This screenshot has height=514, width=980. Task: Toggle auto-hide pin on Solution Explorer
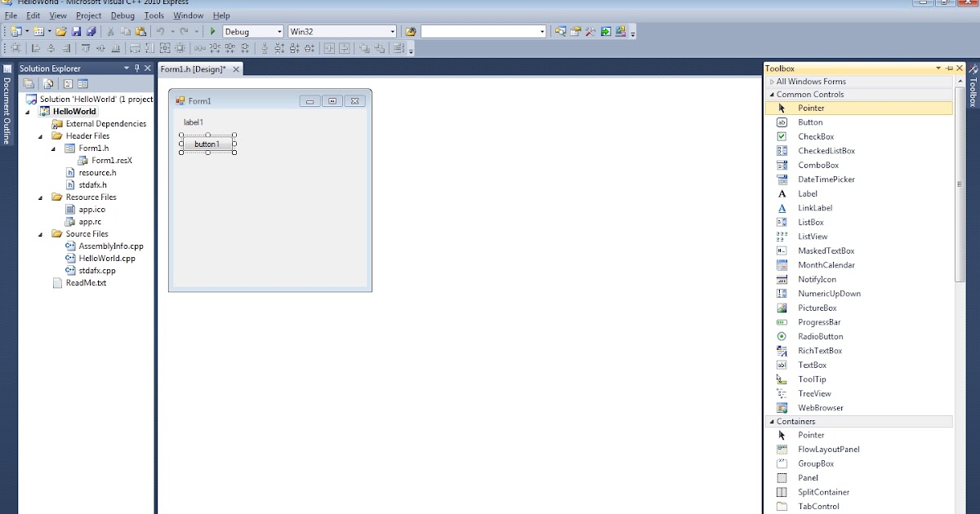(137, 69)
